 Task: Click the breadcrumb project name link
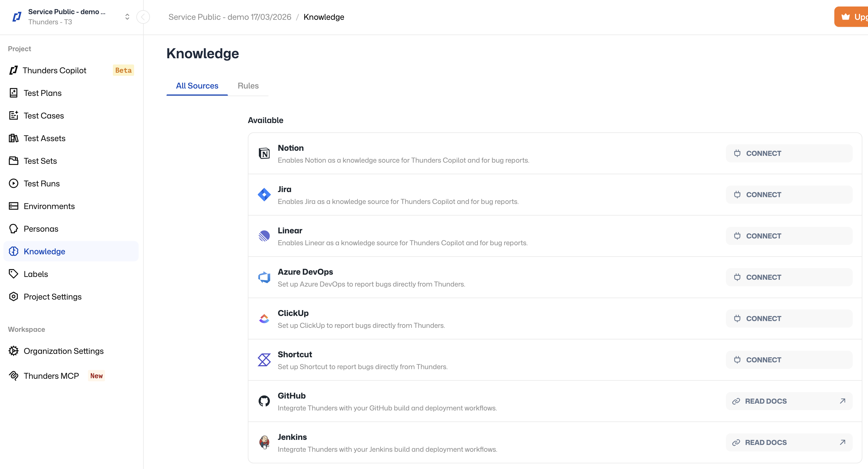(x=230, y=17)
